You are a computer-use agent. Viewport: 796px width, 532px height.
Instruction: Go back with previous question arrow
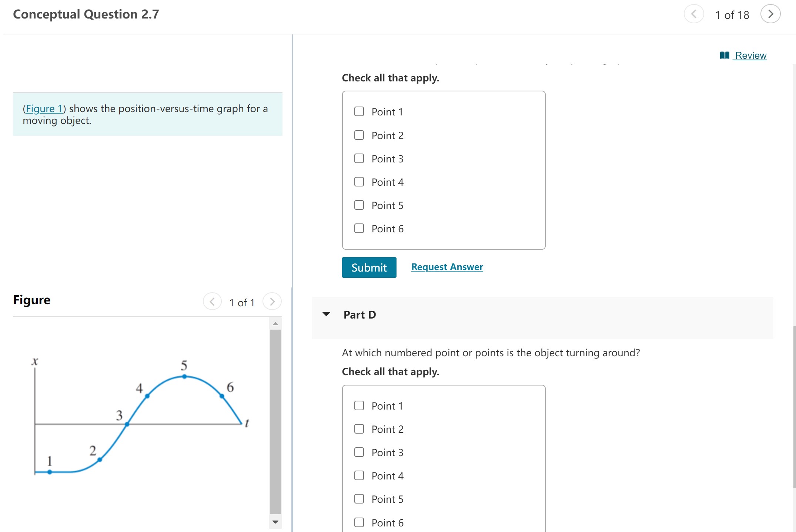pos(694,14)
